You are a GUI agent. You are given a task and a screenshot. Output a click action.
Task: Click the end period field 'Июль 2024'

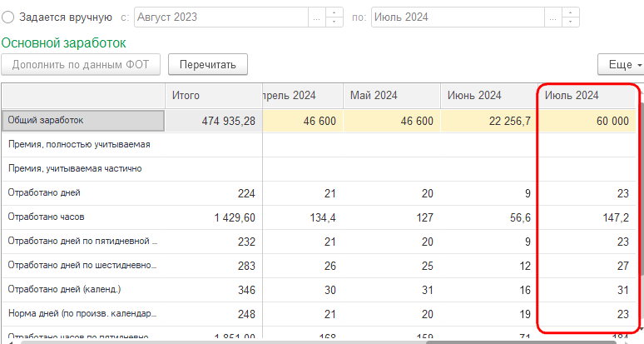click(x=458, y=17)
